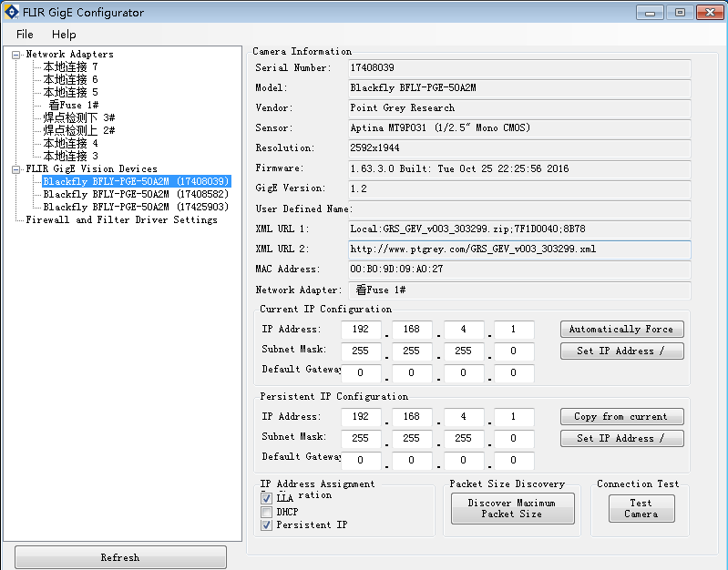Click current IP third octet 4
The width and height of the screenshot is (728, 570).
464,330
